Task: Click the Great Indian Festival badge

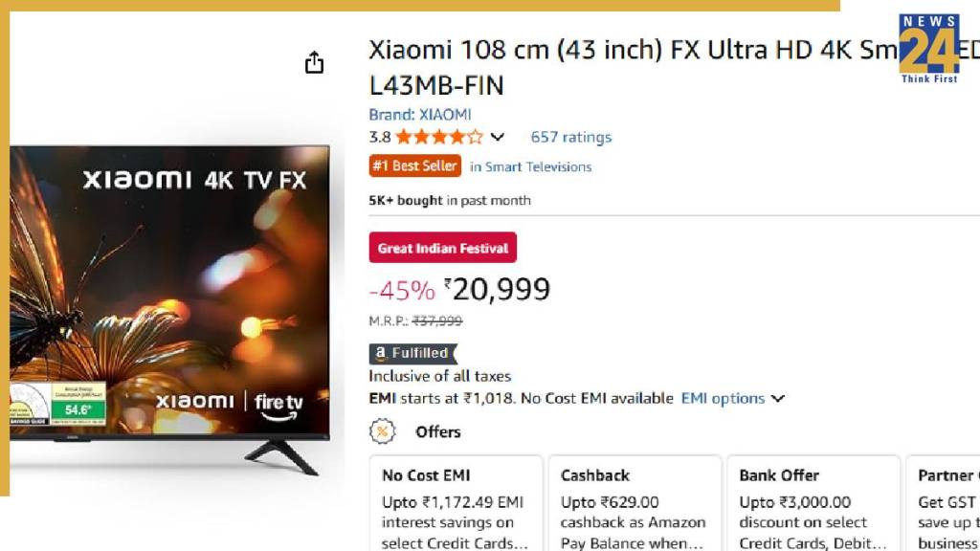Action: pyautogui.click(x=442, y=248)
